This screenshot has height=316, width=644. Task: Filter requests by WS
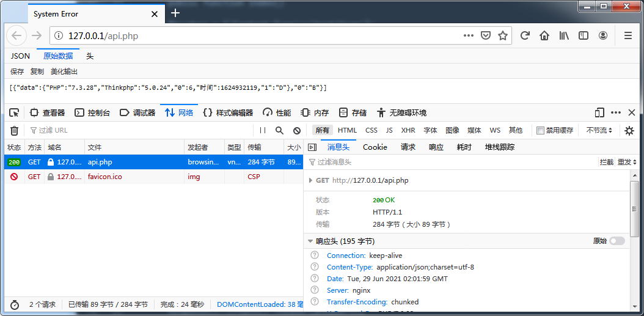(x=495, y=130)
